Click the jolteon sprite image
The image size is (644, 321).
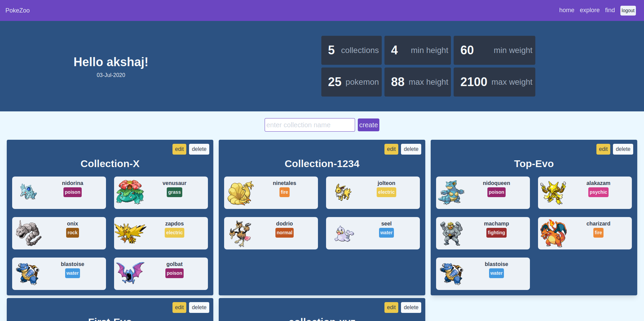343,192
